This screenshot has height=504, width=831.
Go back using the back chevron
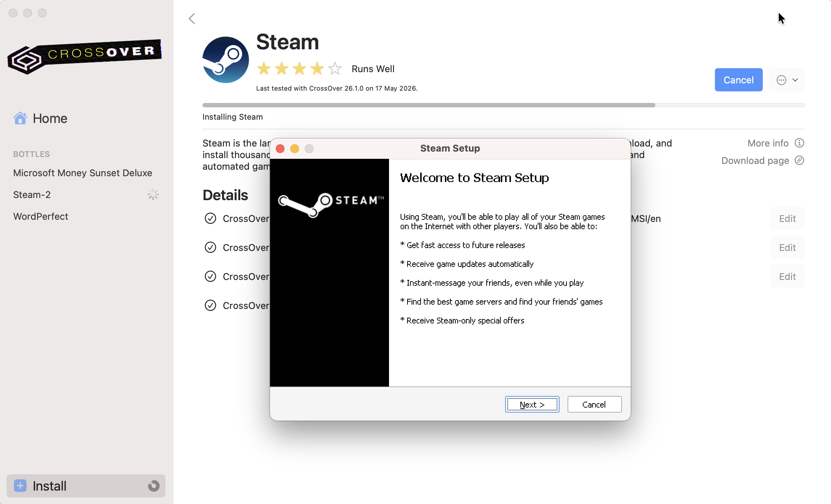(192, 18)
